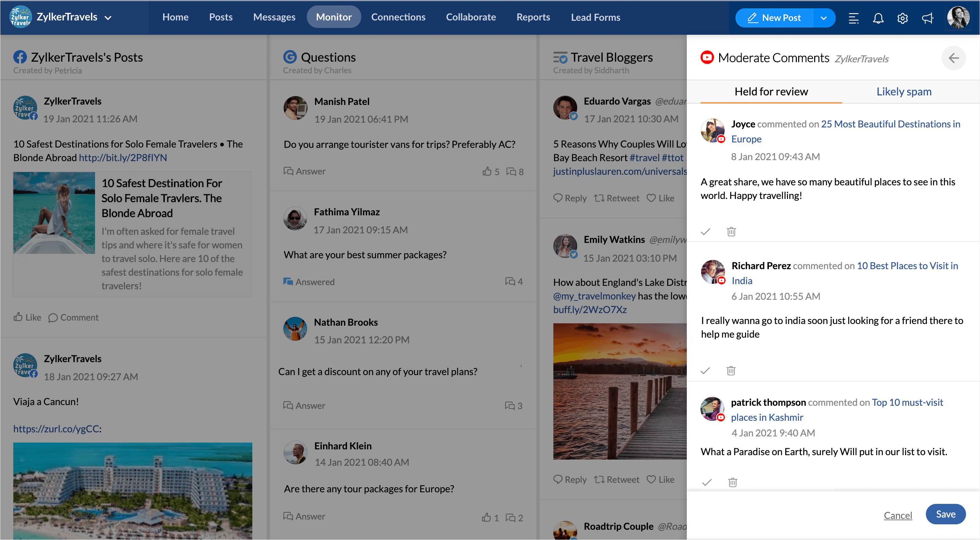Delete Richard Perez's comment using trash icon
The image size is (980, 540).
(x=731, y=370)
